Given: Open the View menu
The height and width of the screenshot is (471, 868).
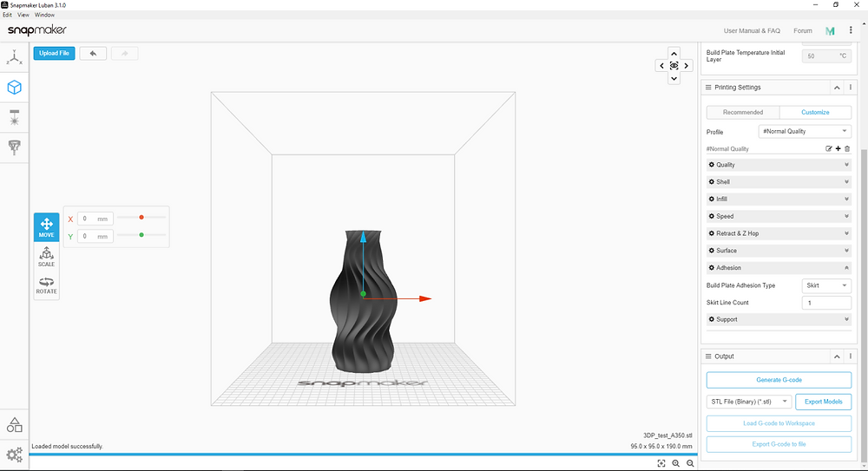Looking at the screenshot, I should point(23,15).
